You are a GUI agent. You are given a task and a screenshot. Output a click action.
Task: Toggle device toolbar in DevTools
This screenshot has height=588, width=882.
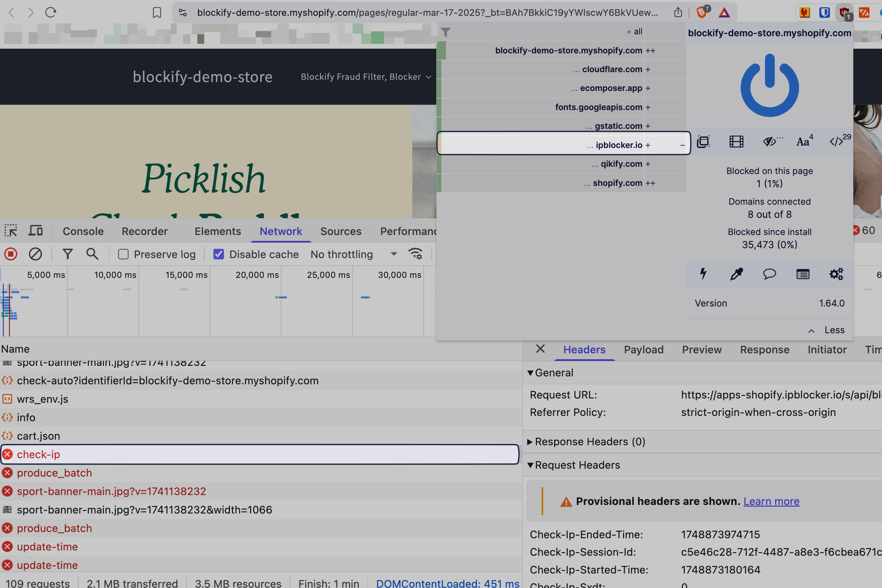pos(36,230)
